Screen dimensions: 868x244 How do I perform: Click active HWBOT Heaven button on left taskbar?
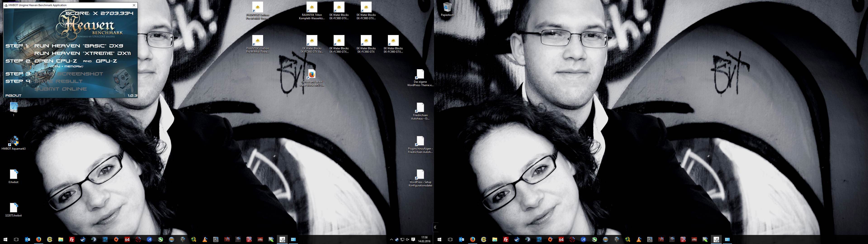pyautogui.click(x=282, y=239)
